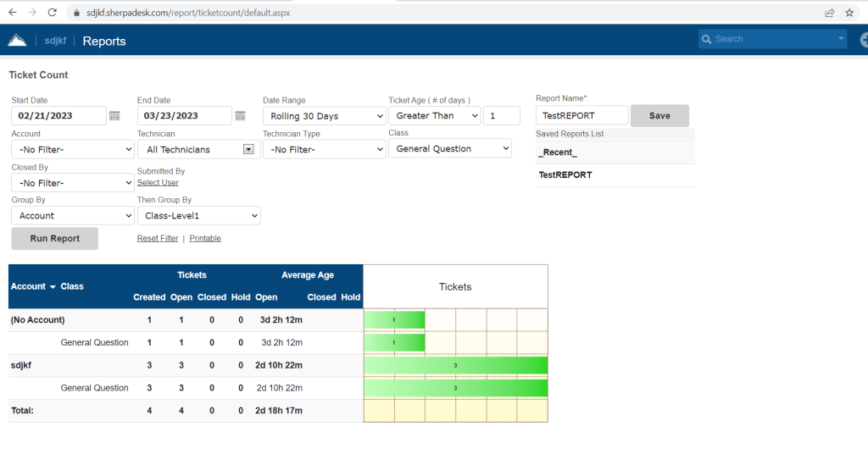Select the sdjkf account row label

(21, 365)
